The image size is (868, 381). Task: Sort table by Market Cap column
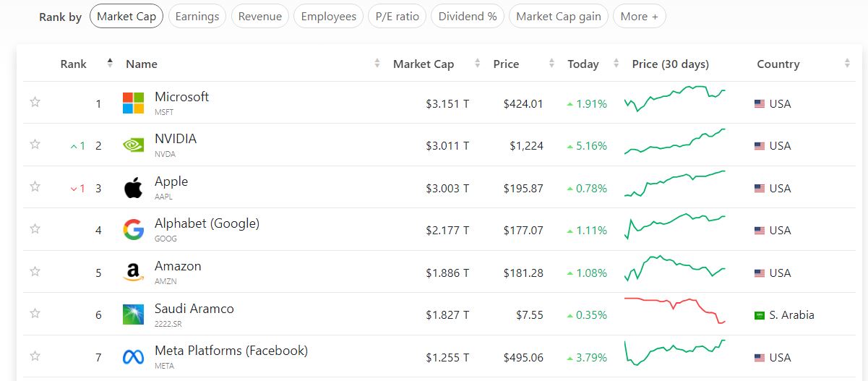[424, 64]
